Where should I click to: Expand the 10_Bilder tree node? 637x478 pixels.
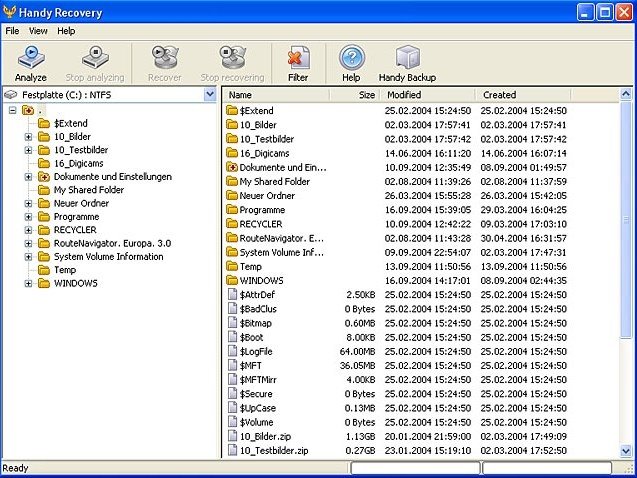(28, 137)
